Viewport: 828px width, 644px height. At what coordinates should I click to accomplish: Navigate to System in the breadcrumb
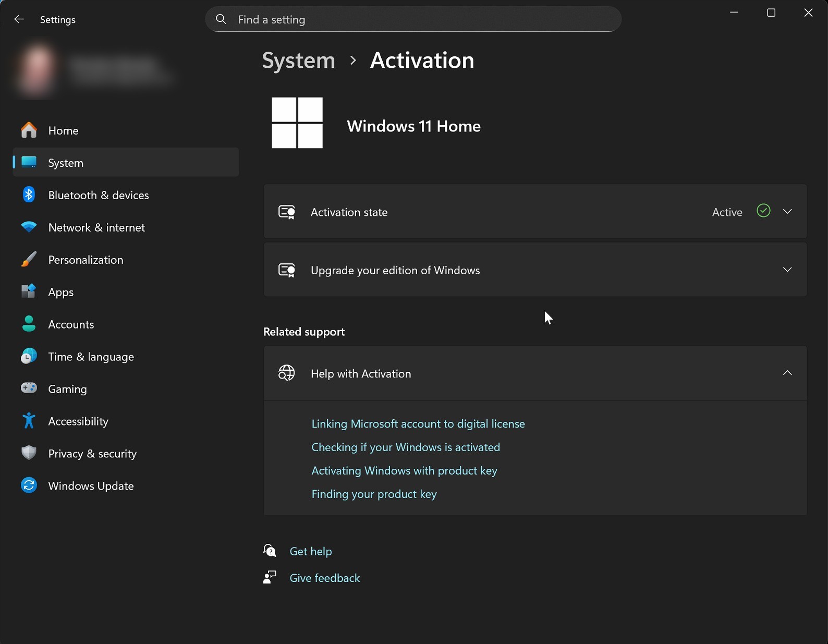298,60
